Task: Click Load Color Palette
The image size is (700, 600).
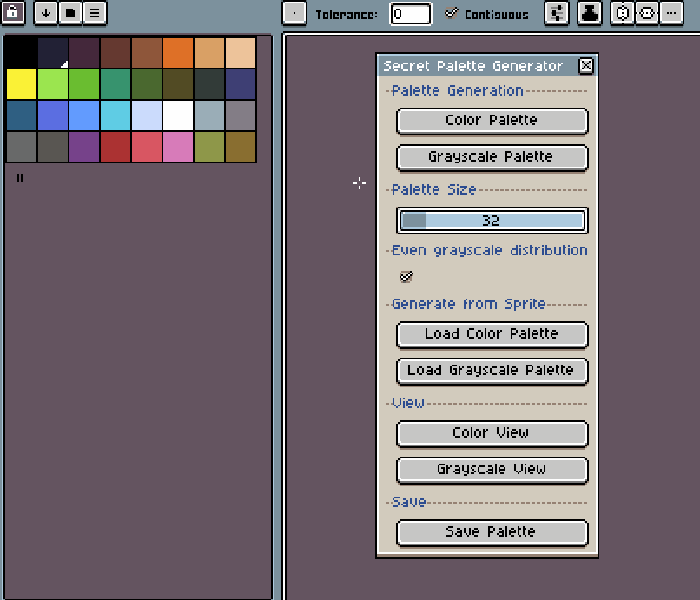Action: click(492, 334)
